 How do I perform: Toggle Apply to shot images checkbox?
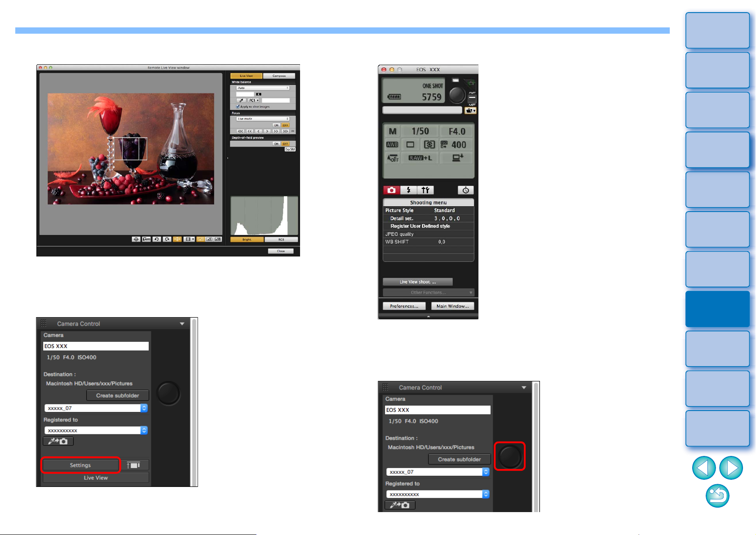[238, 106]
